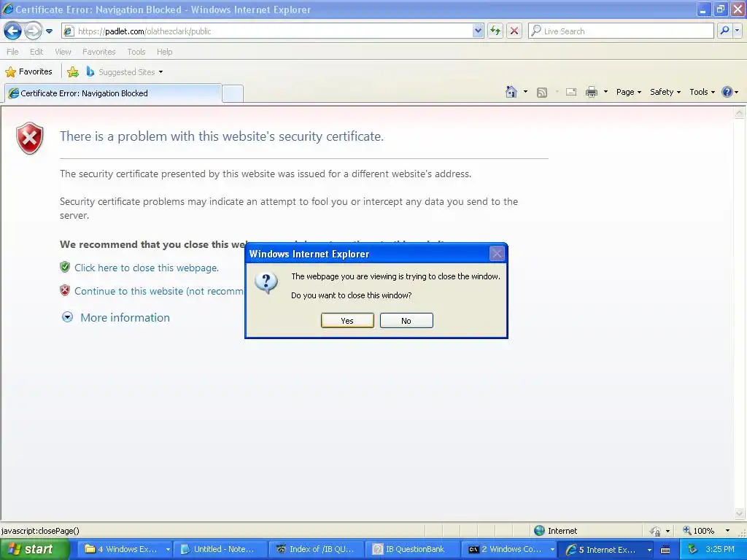747x560 pixels.
Task: Click the page icon in address bar
Action: click(69, 31)
